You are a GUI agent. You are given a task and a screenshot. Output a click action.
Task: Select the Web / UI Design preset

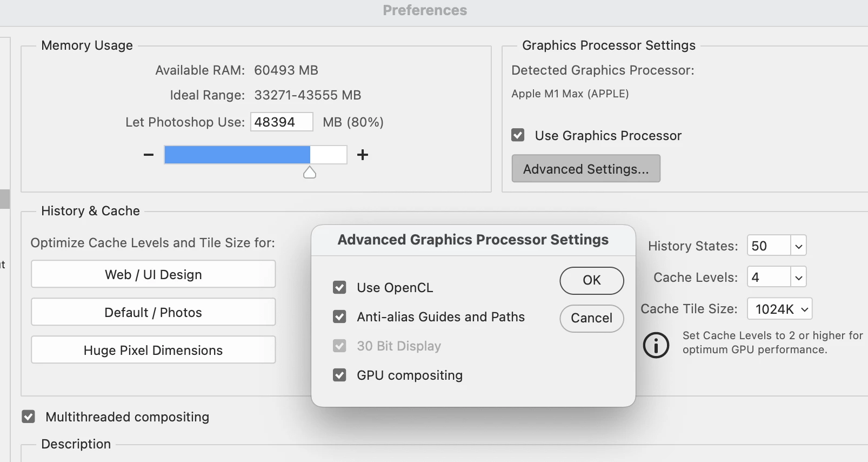click(153, 274)
